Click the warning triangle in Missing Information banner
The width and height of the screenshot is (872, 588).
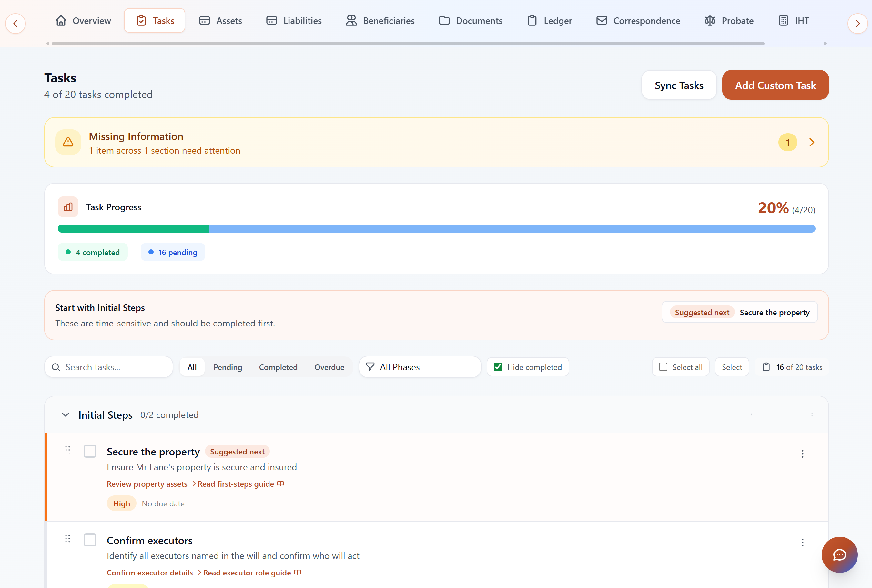pyautogui.click(x=68, y=142)
